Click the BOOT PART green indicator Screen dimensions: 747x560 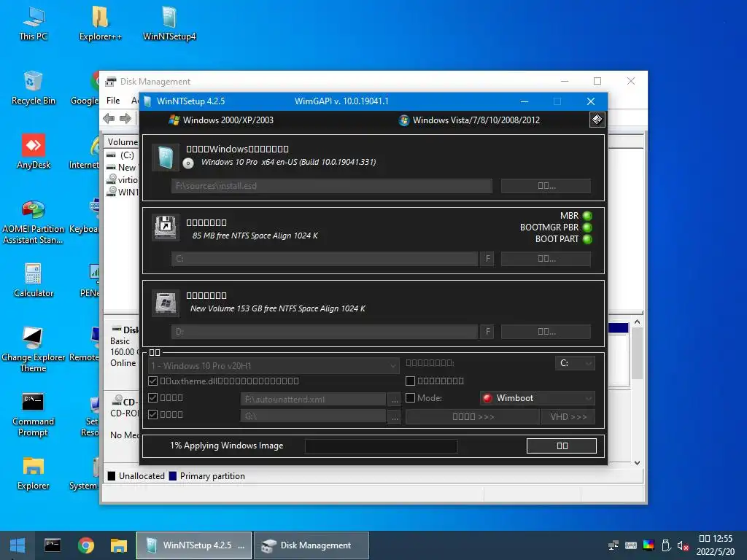click(x=587, y=239)
